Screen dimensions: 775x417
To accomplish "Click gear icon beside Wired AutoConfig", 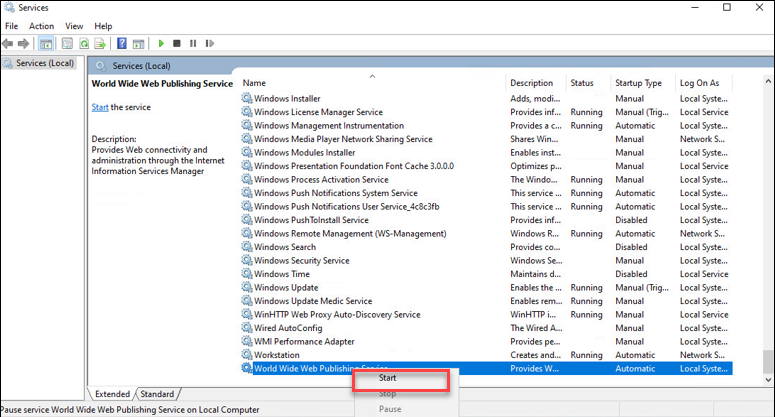I will tap(247, 327).
